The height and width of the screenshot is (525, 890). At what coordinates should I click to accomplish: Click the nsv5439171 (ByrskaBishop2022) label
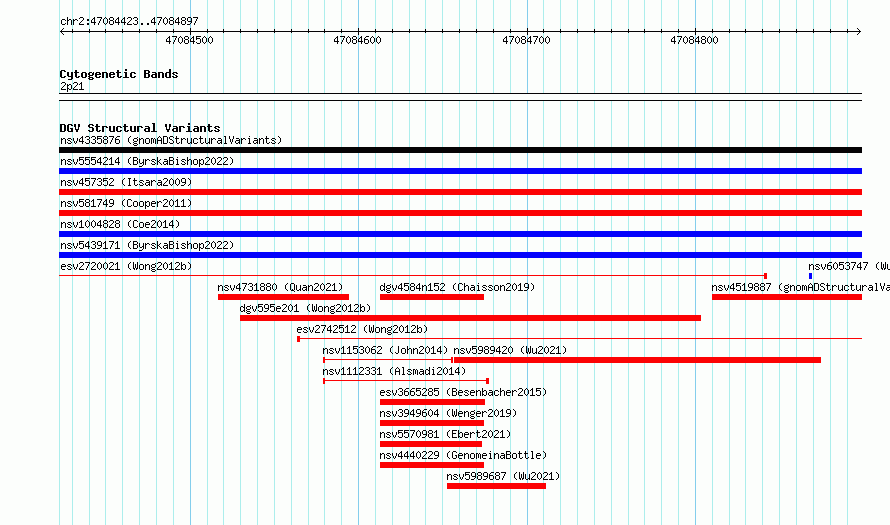(147, 245)
